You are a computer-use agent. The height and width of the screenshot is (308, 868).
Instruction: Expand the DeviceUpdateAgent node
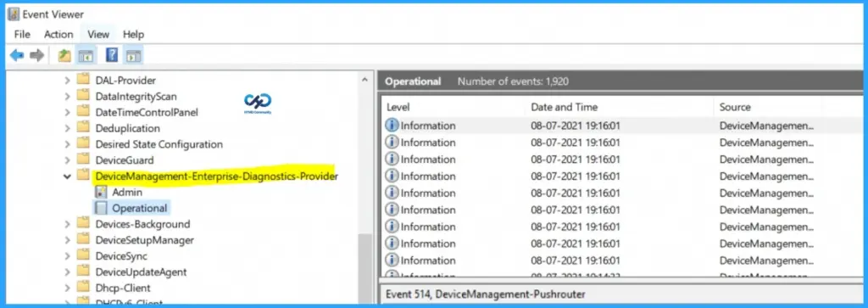(x=67, y=272)
